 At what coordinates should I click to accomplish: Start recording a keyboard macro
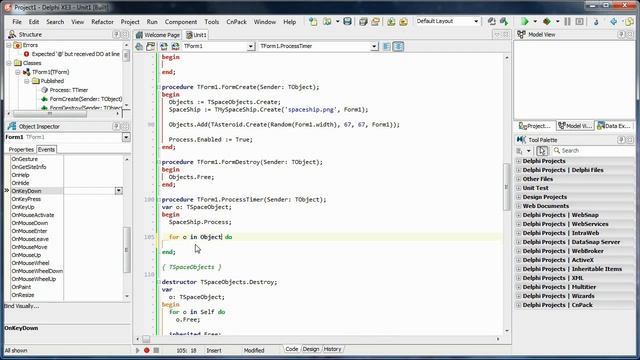point(147,350)
